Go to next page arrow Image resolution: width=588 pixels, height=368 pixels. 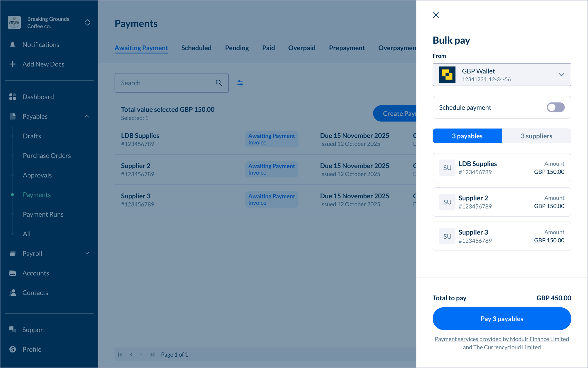pyautogui.click(x=141, y=355)
